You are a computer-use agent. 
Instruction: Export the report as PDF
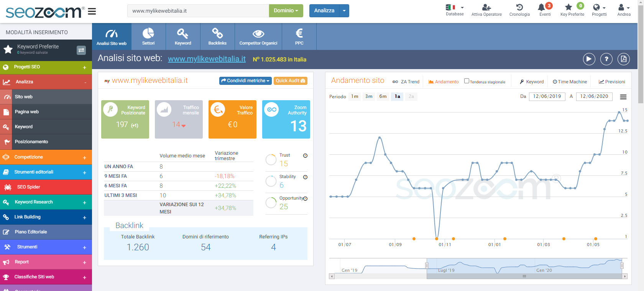624,59
